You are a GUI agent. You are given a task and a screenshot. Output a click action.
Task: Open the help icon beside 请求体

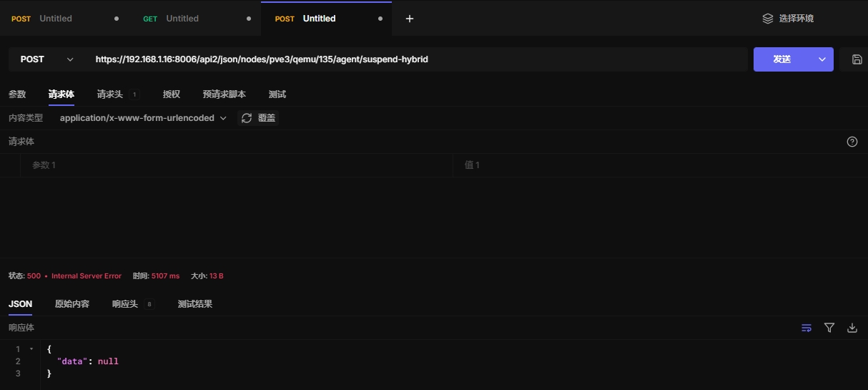coord(852,142)
